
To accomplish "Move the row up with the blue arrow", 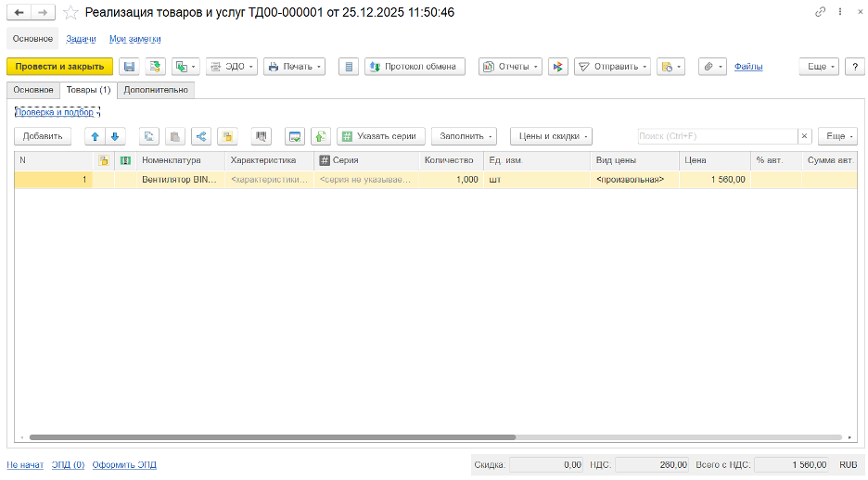I will point(94,136).
